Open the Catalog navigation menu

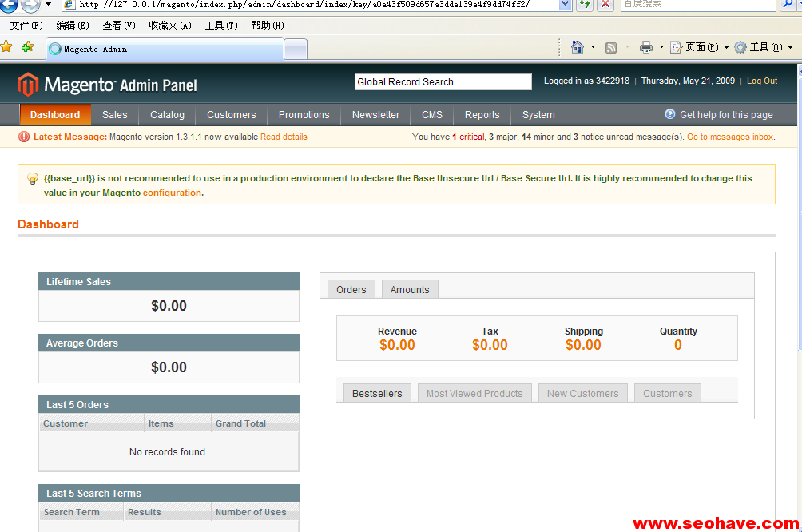[167, 114]
